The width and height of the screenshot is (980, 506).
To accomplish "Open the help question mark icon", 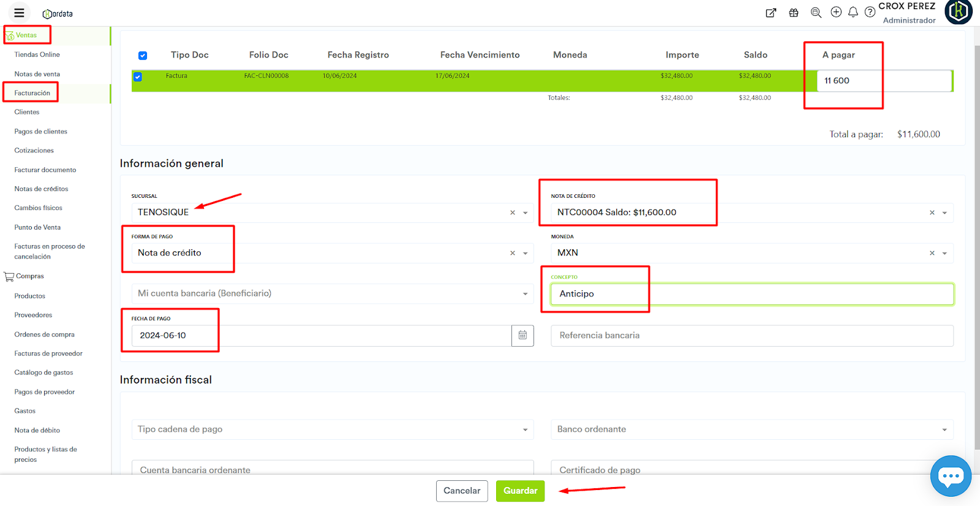I will 870,12.
